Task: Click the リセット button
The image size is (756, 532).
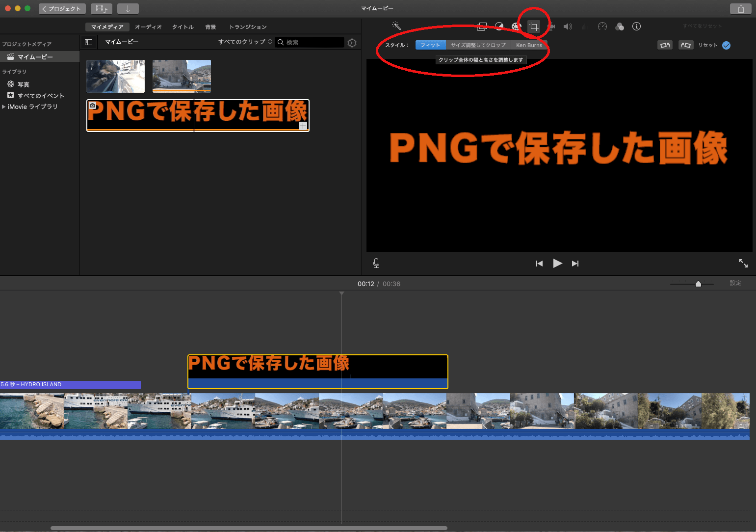Action: click(x=707, y=45)
